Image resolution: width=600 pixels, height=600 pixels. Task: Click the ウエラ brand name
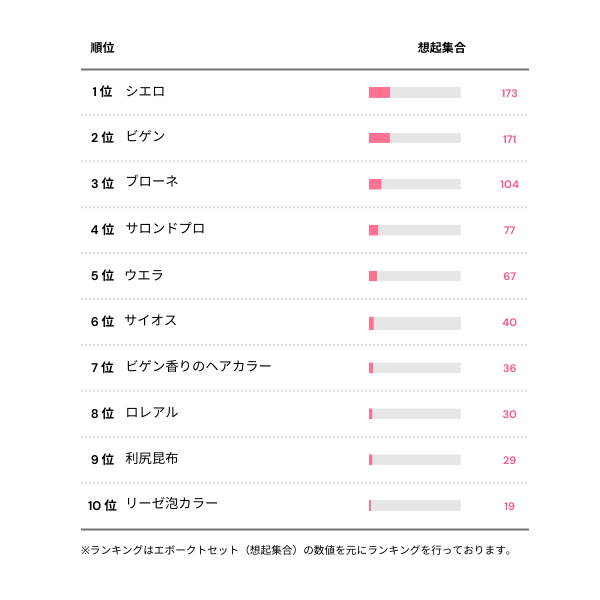click(144, 275)
